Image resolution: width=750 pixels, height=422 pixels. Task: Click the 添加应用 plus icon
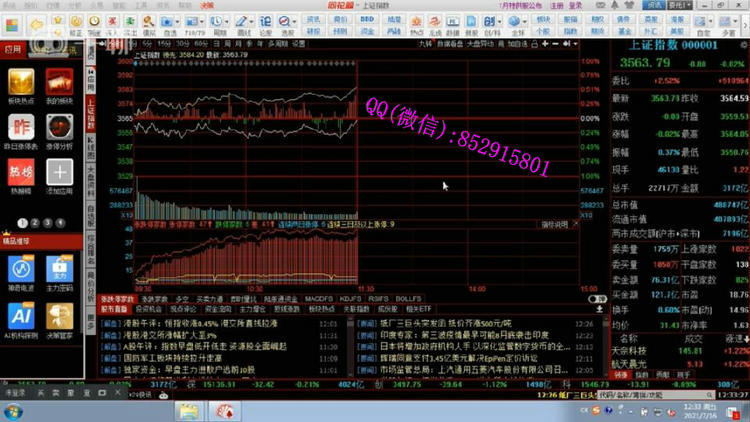(x=59, y=174)
